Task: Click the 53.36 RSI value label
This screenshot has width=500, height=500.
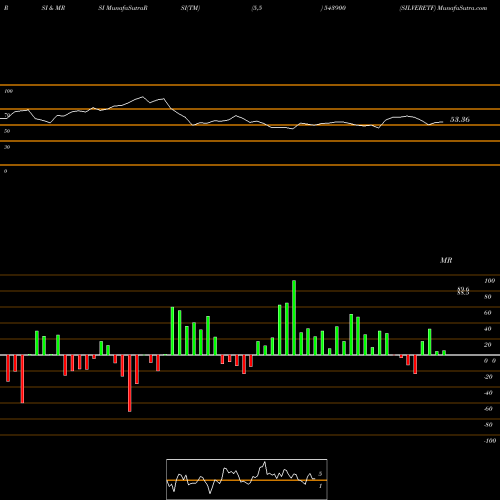Action: [x=460, y=119]
